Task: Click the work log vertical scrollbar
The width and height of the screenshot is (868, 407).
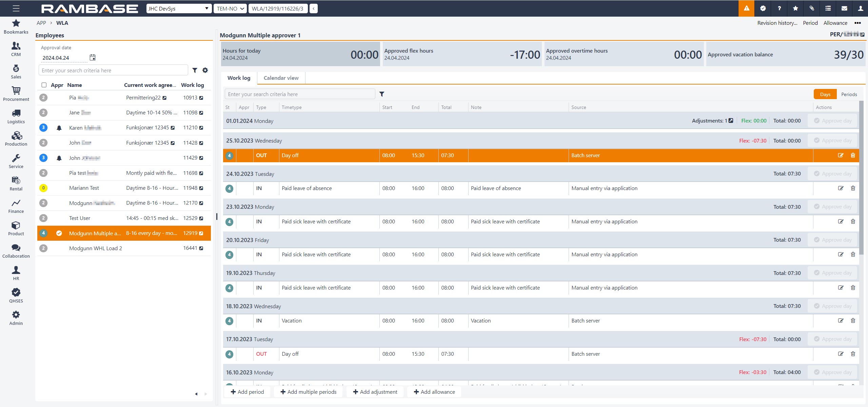Action: (861, 177)
